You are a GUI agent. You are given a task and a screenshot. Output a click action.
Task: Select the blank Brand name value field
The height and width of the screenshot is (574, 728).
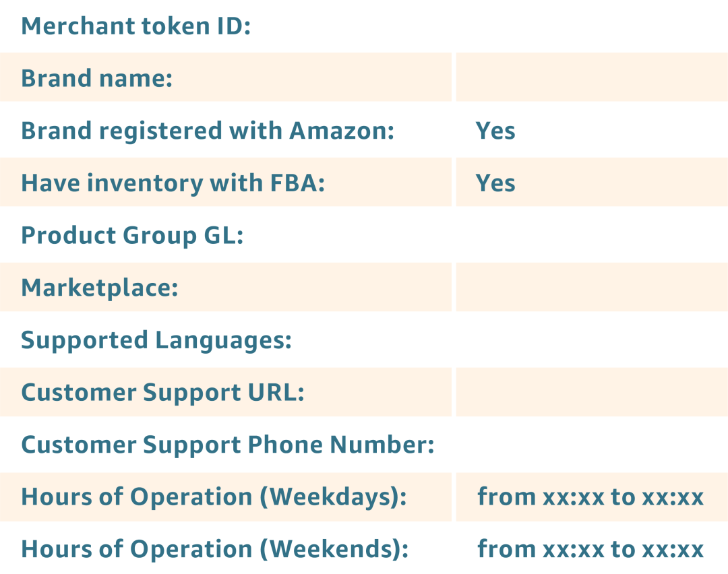pyautogui.click(x=592, y=77)
